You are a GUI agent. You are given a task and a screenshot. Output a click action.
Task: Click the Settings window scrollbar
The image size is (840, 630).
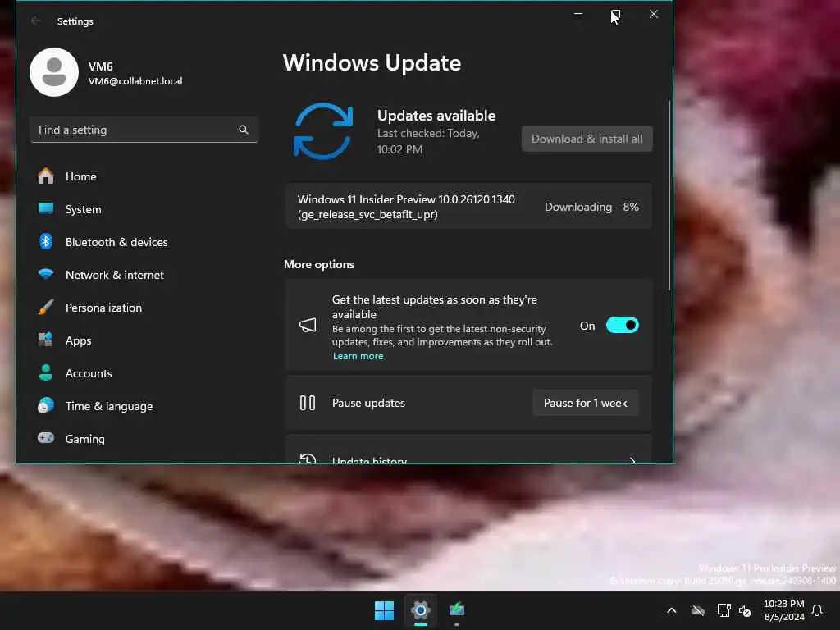point(669,195)
